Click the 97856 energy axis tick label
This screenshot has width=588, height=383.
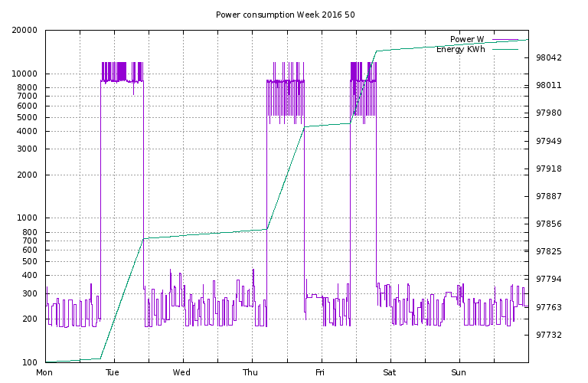point(548,224)
